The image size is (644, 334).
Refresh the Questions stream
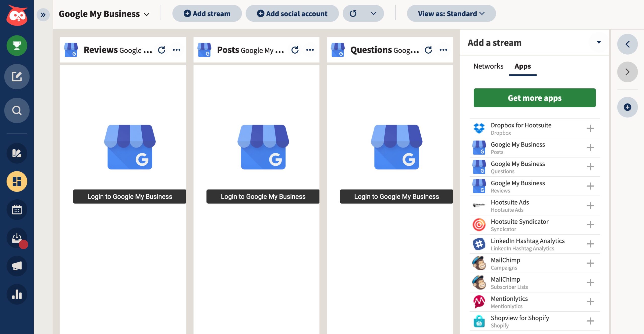[428, 50]
